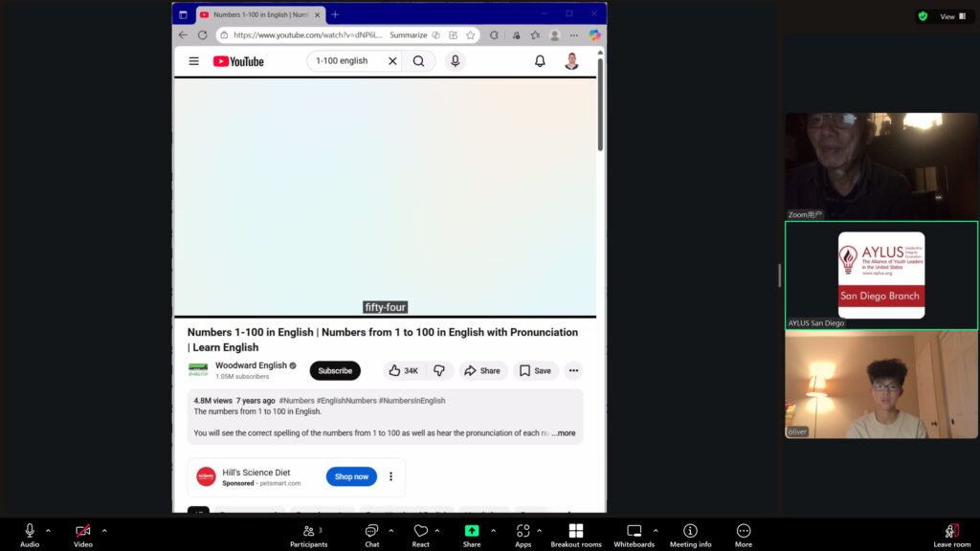Click the green Share screen icon

click(472, 531)
